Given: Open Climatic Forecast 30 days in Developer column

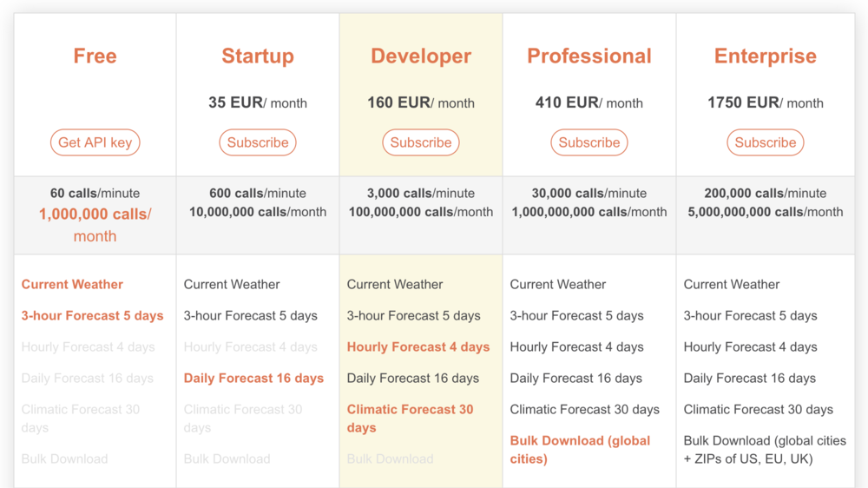Looking at the screenshot, I should 410,419.
